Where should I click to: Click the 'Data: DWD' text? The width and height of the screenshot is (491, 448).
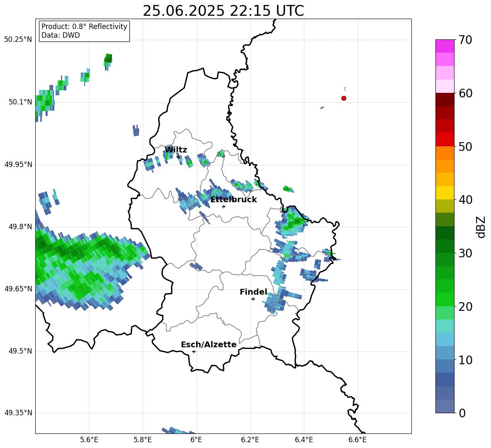click(61, 35)
